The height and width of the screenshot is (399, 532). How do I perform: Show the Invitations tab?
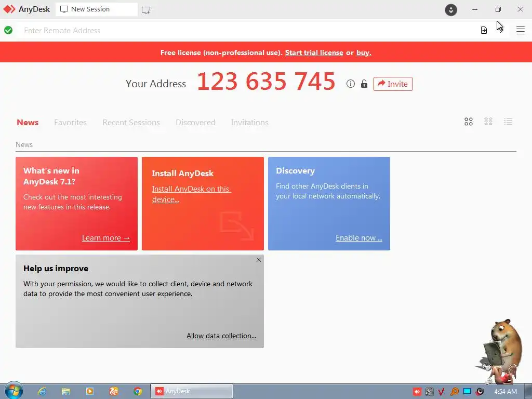tap(250, 122)
